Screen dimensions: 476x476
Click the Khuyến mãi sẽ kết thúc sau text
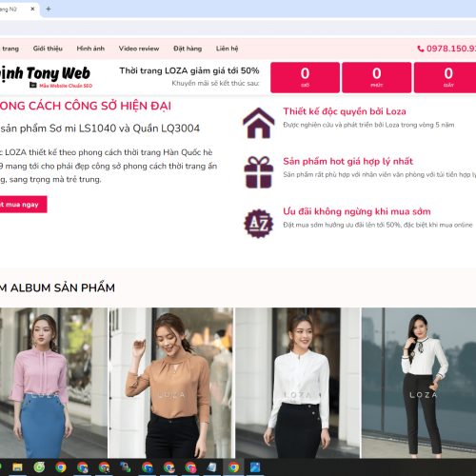pyautogui.click(x=216, y=83)
